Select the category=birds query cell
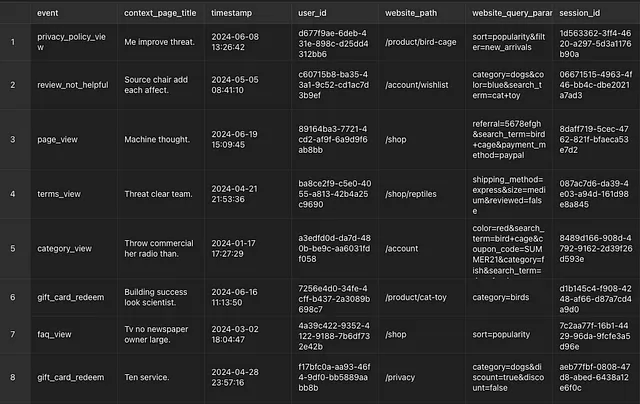640x404 pixels. click(x=509, y=297)
